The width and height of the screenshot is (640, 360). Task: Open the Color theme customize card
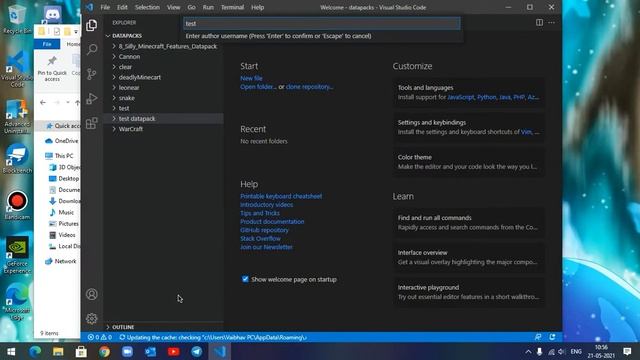[x=469, y=162]
